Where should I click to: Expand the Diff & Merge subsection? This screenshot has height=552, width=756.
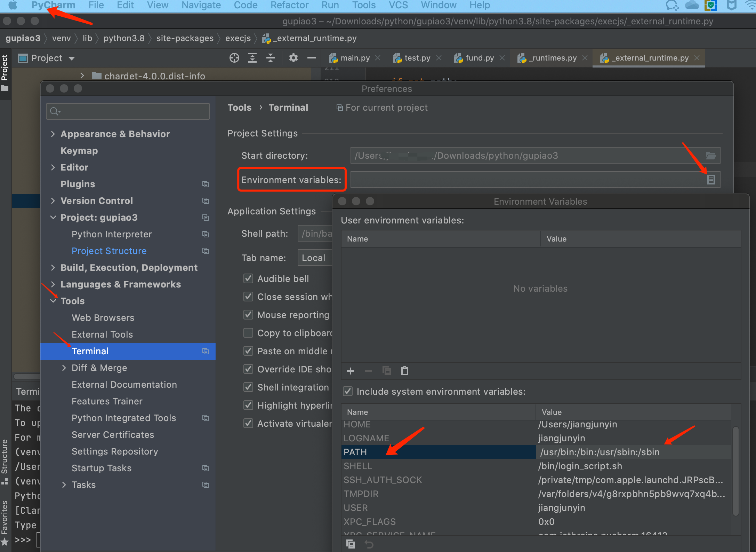pyautogui.click(x=64, y=368)
